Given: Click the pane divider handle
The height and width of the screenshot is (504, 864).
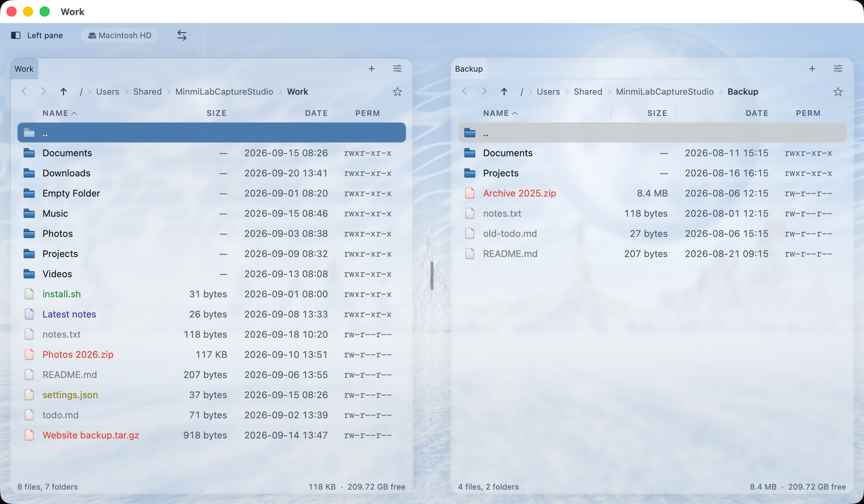Looking at the screenshot, I should [432, 275].
